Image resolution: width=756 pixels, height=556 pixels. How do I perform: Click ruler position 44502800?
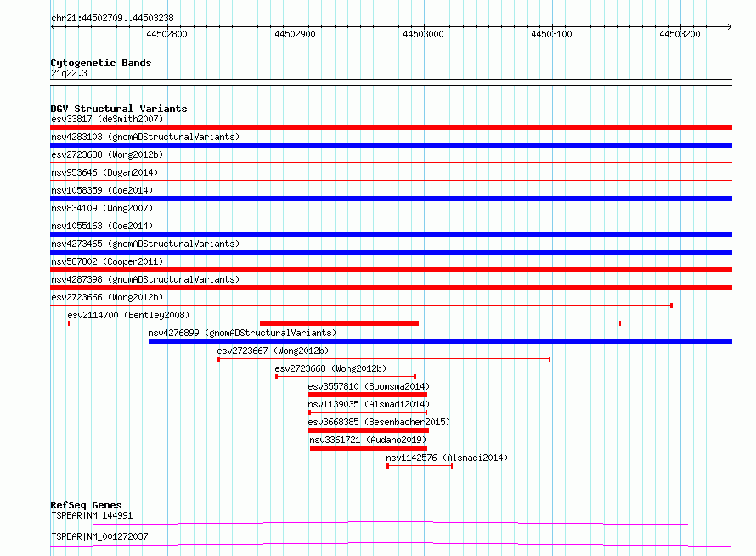pyautogui.click(x=166, y=34)
